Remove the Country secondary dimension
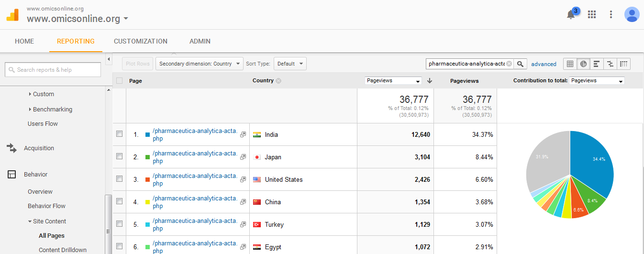644x254 pixels. tap(278, 81)
